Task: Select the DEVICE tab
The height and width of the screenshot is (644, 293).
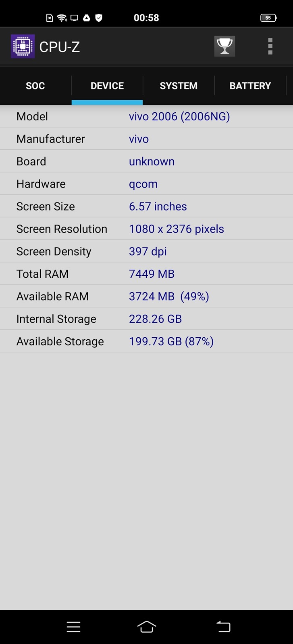Action: (x=107, y=86)
